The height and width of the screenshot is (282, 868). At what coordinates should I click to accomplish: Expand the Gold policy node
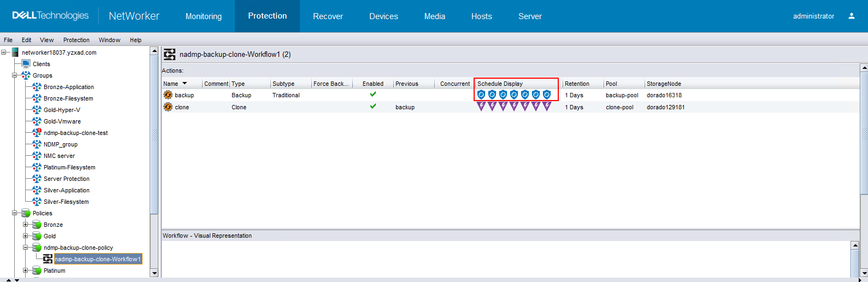(x=26, y=236)
